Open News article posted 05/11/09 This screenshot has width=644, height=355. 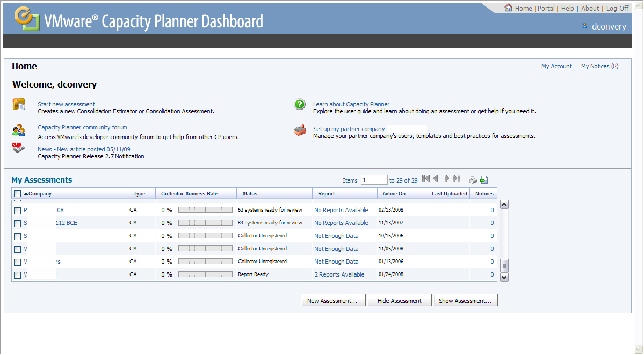pyautogui.click(x=84, y=149)
